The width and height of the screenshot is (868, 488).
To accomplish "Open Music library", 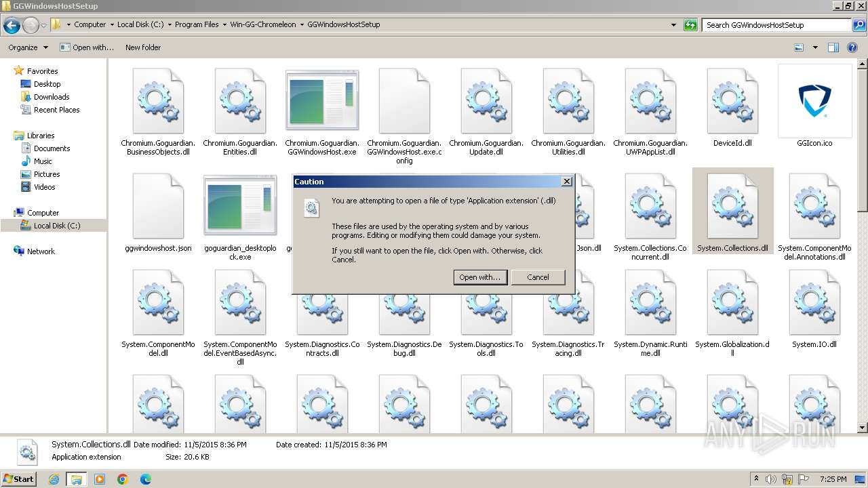I will pyautogui.click(x=43, y=161).
